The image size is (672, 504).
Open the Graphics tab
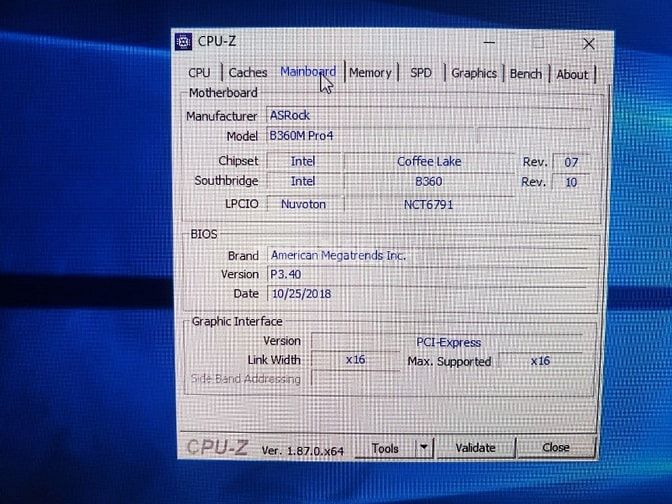pyautogui.click(x=474, y=73)
